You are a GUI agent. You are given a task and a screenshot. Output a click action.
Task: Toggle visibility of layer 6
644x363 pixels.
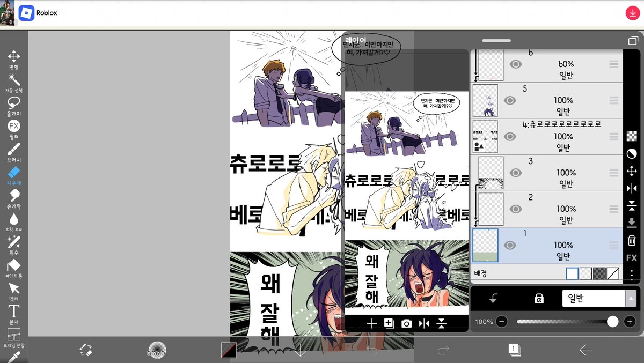(x=516, y=64)
